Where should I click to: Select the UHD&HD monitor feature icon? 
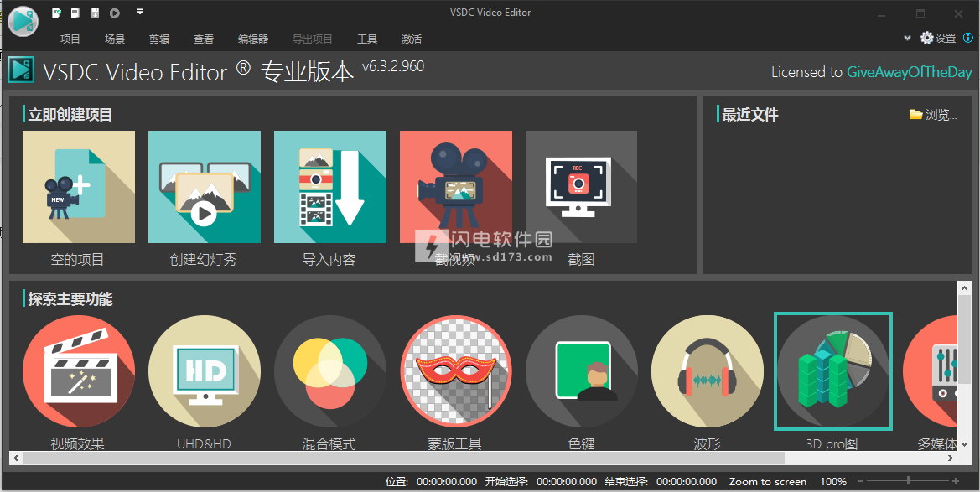coord(205,371)
